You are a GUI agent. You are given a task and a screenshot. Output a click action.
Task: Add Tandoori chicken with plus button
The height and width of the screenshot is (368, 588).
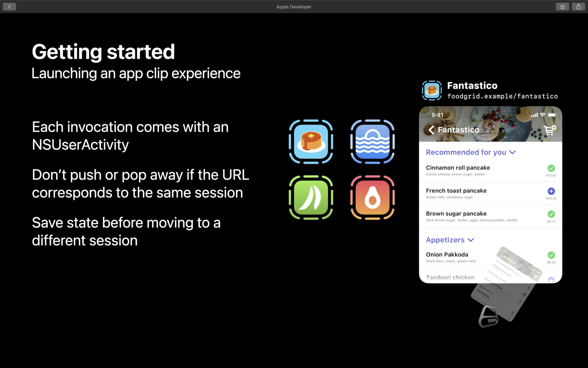[x=551, y=280]
